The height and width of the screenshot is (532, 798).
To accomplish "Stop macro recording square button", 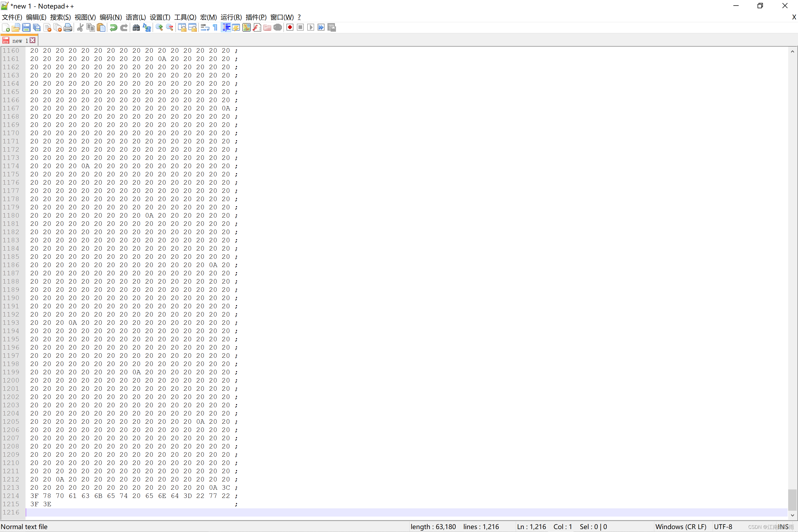I will (300, 27).
